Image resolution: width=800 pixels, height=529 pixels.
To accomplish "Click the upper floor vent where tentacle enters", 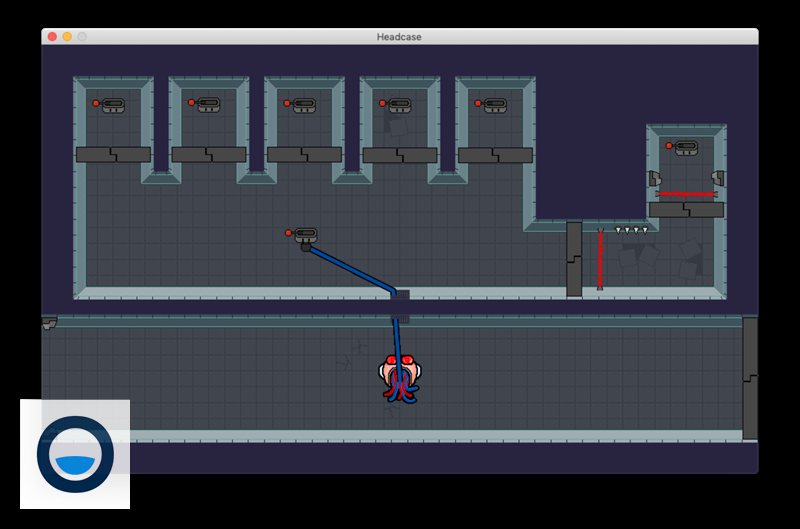I will point(400,295).
